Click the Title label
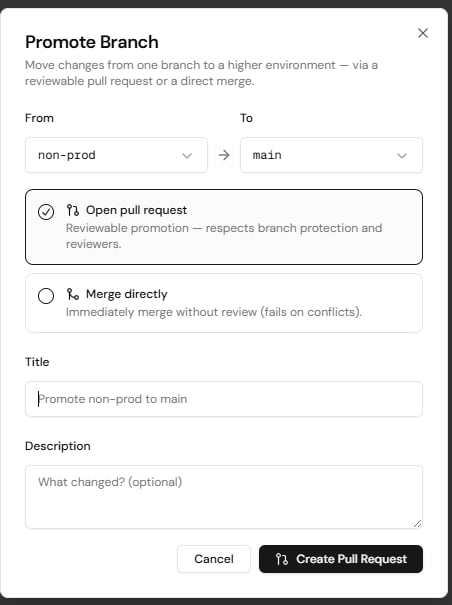Viewport: 452px width, 605px height. [37, 362]
